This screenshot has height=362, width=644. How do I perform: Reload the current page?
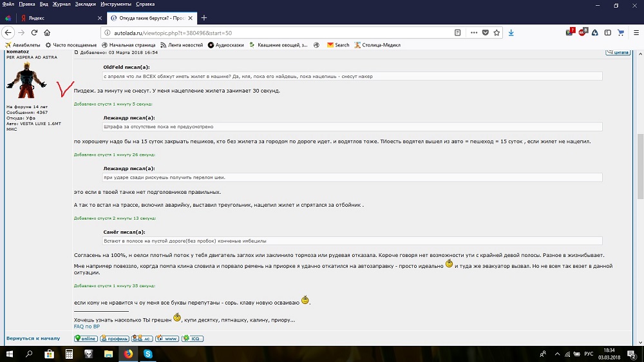coord(34,32)
